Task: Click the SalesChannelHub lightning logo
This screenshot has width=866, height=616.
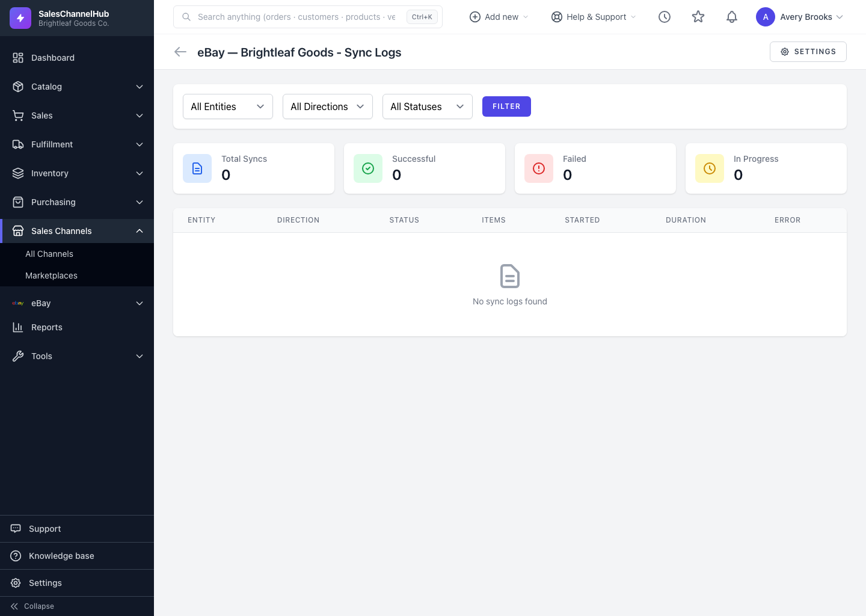Action: [x=20, y=18]
